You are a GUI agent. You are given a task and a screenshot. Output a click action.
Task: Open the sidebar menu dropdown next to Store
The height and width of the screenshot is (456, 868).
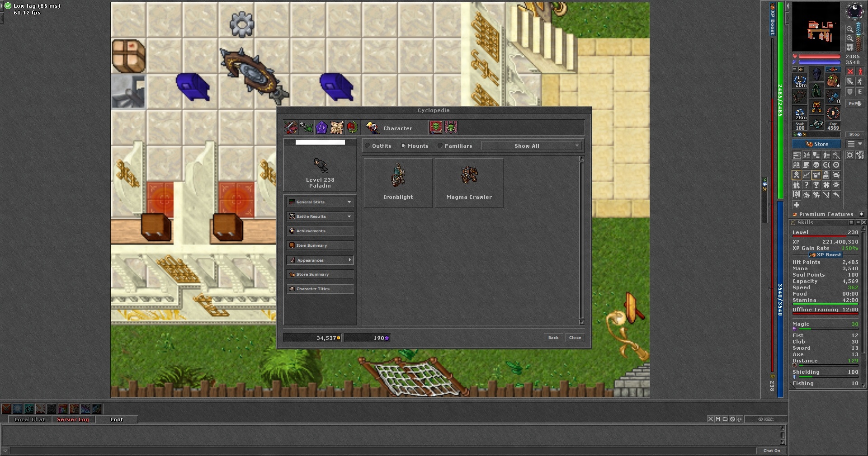[x=855, y=144]
